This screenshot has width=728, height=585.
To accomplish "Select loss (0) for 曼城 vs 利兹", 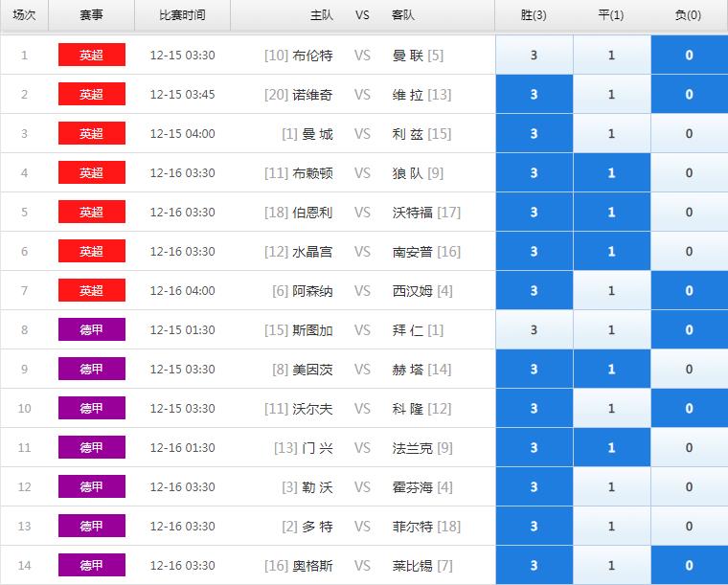I will point(689,134).
